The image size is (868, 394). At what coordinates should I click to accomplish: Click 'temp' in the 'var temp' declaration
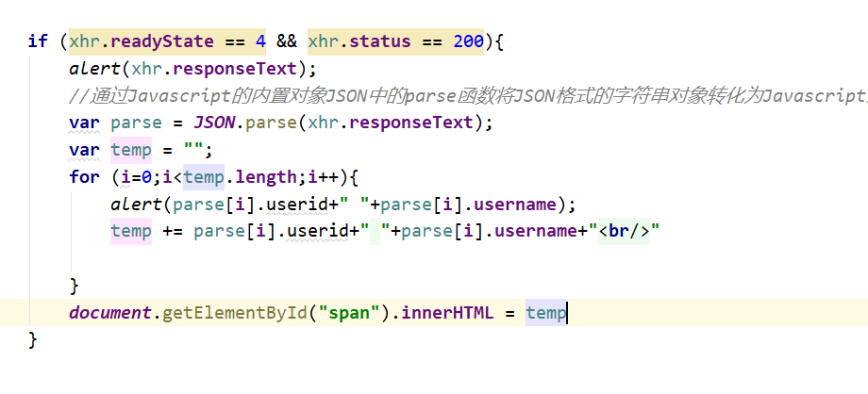pos(131,150)
